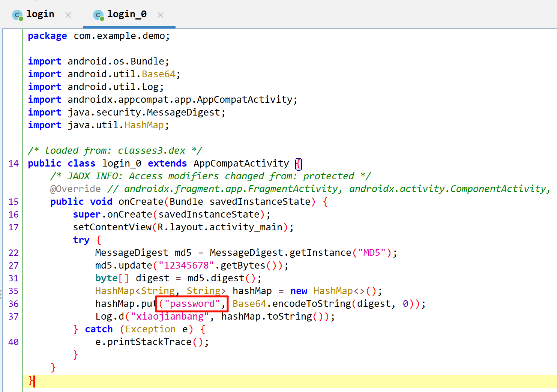Select the login_0 tab label

[x=127, y=14]
